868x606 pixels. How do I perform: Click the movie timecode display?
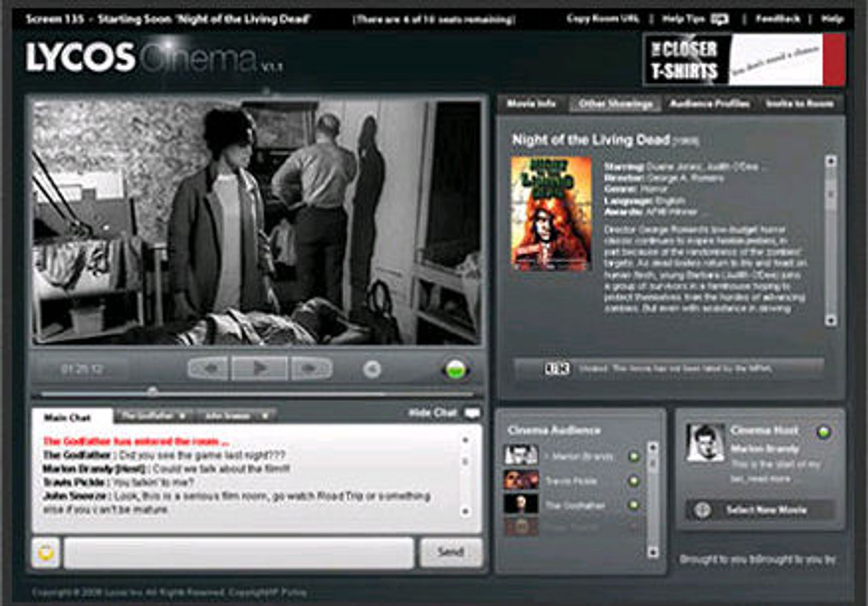[82, 369]
